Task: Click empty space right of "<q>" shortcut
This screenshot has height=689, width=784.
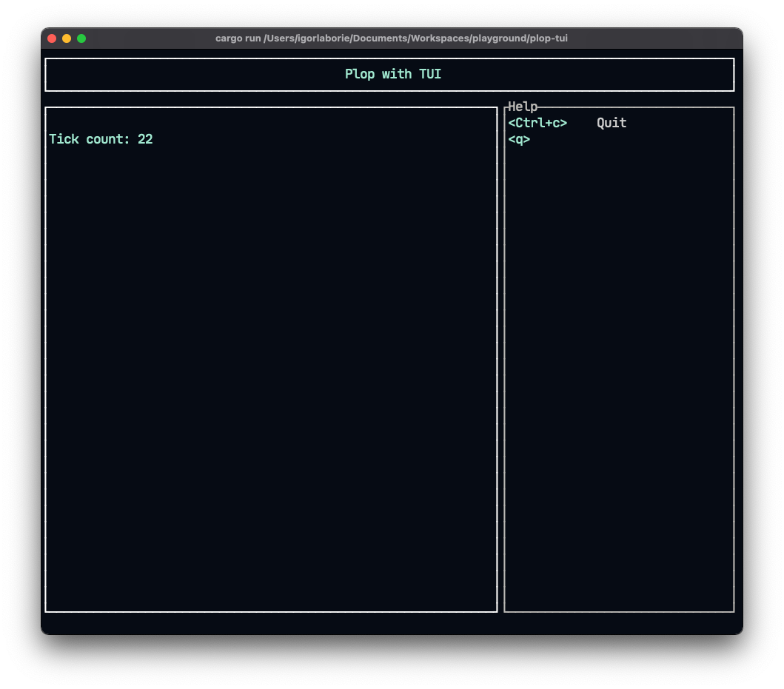Action: 629,139
